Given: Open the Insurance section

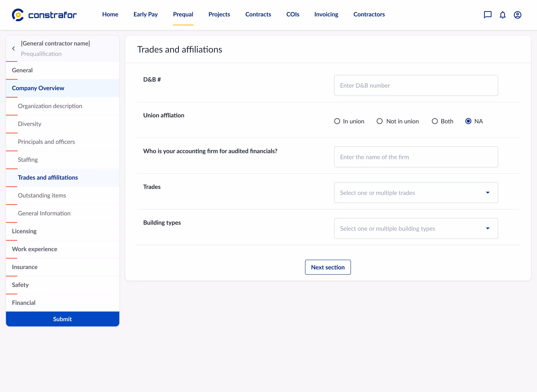Looking at the screenshot, I should click(62, 267).
